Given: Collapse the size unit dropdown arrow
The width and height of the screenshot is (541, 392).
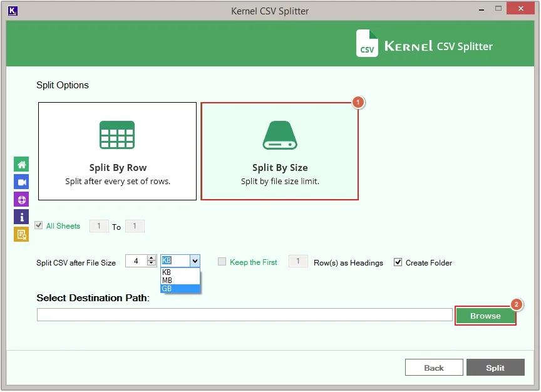Looking at the screenshot, I should (x=195, y=261).
